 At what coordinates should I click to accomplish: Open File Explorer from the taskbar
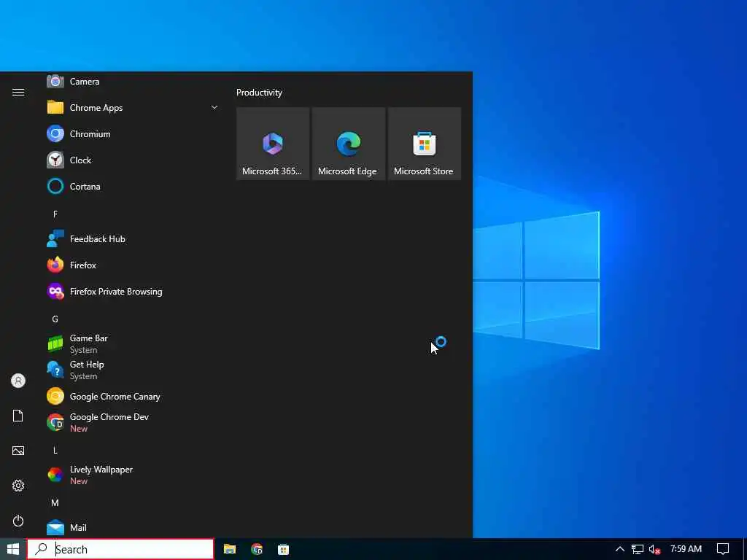coord(230,549)
